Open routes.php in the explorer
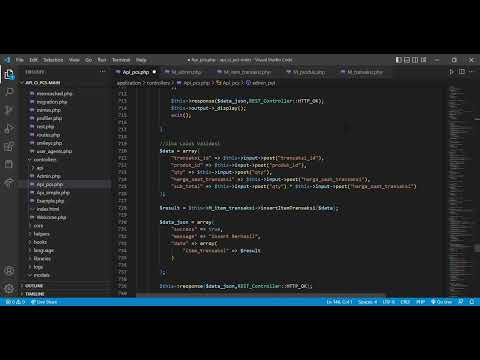 click(48, 135)
